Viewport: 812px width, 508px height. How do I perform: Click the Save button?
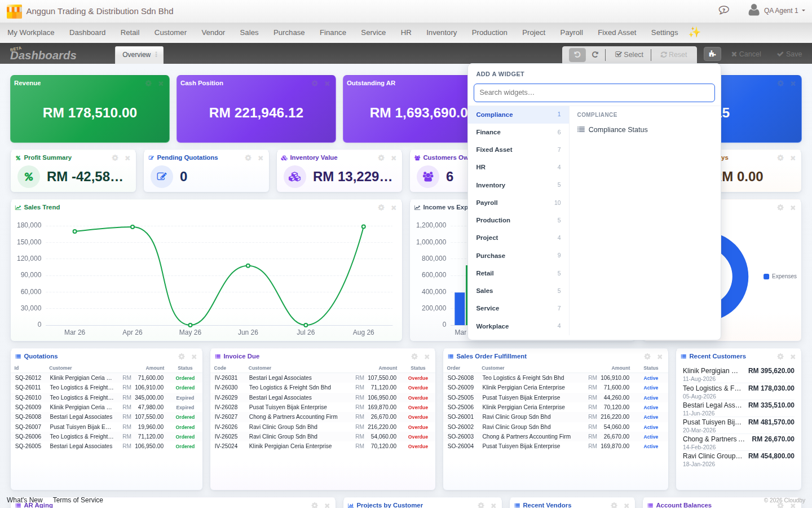789,54
